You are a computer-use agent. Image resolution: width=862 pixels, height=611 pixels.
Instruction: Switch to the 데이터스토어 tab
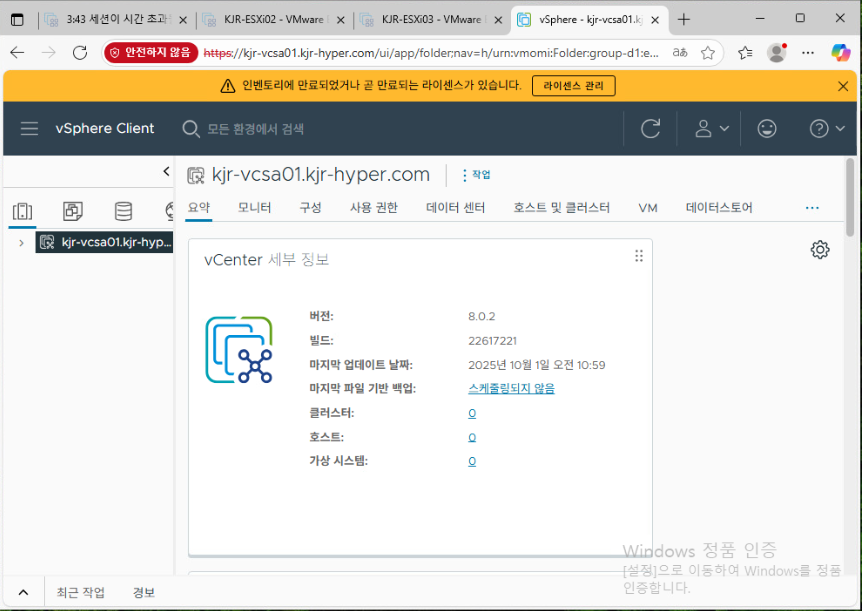(x=719, y=208)
